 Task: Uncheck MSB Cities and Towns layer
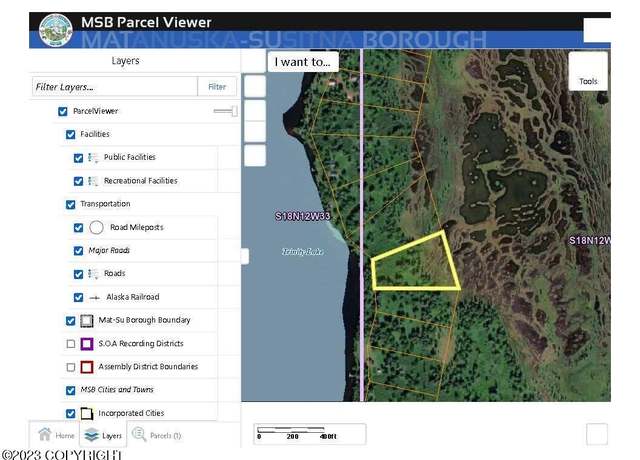[x=71, y=391]
